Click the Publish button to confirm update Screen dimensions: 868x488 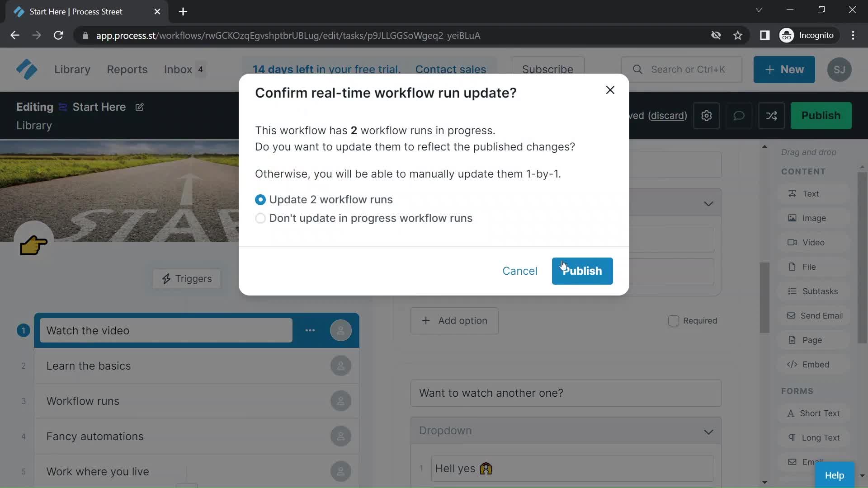(582, 271)
